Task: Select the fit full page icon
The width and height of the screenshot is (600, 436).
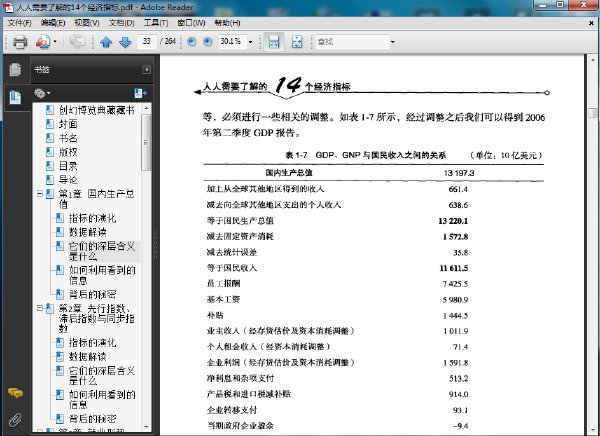Action: point(297,42)
